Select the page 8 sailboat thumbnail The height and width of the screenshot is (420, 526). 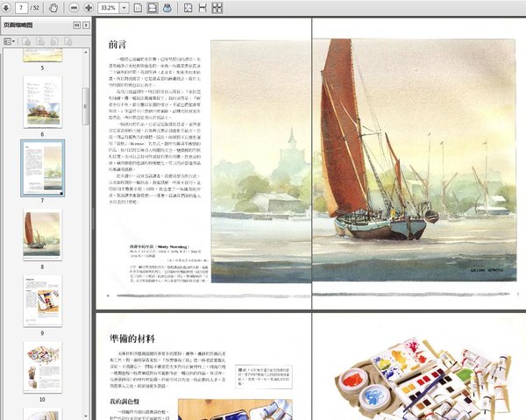click(x=42, y=235)
